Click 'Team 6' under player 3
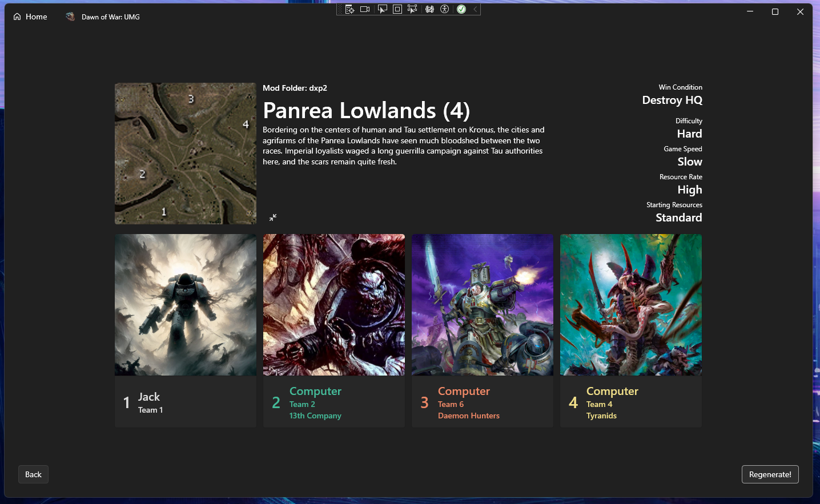 pyautogui.click(x=451, y=404)
